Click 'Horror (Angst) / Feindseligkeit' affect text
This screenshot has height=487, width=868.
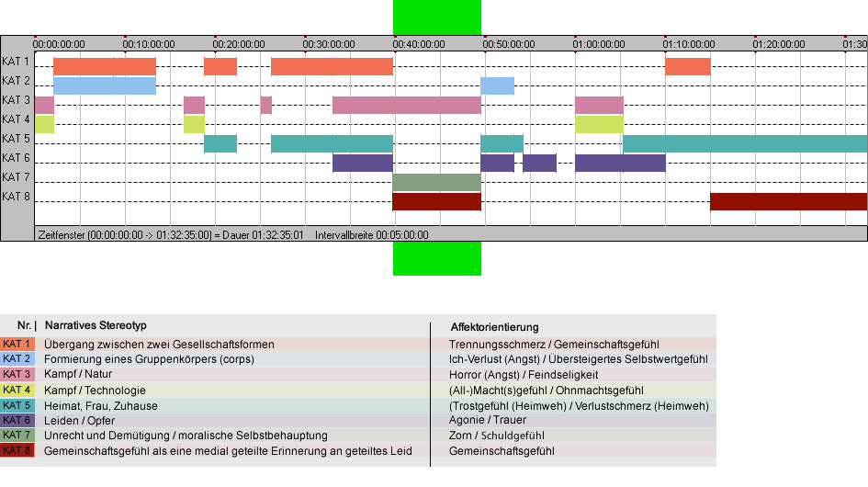[x=524, y=375]
